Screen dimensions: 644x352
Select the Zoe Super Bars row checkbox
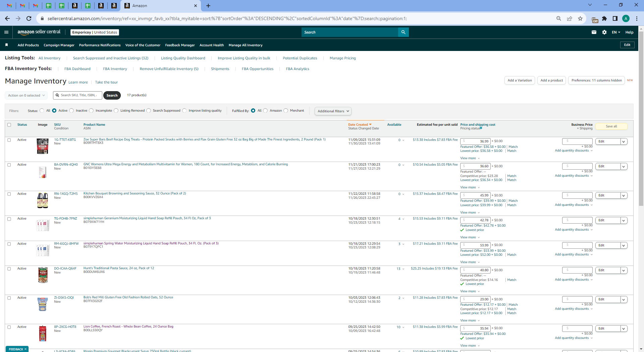[x=9, y=140]
